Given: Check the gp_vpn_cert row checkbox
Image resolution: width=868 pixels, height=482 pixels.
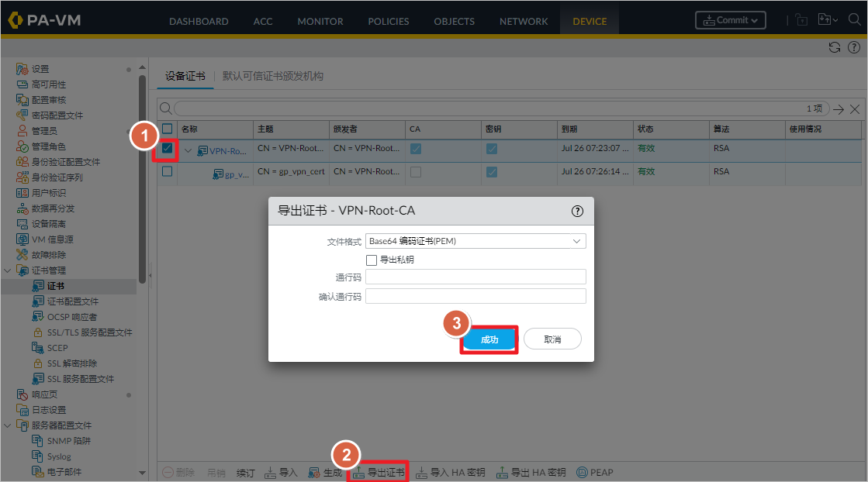Looking at the screenshot, I should click(x=168, y=171).
